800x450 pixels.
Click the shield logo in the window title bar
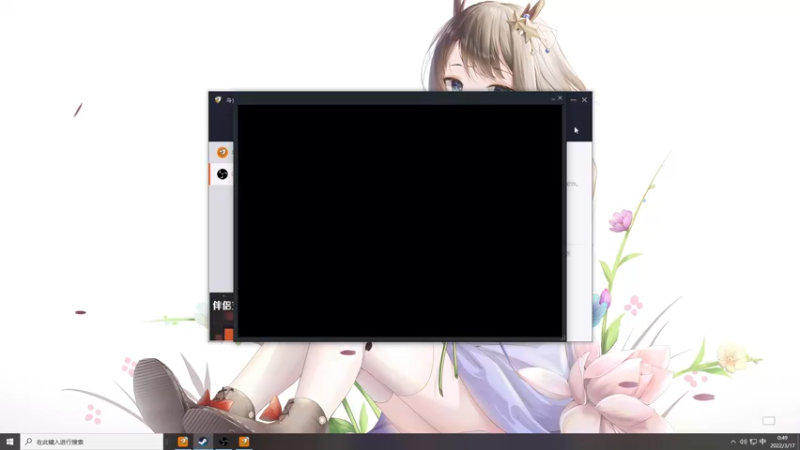(x=218, y=99)
